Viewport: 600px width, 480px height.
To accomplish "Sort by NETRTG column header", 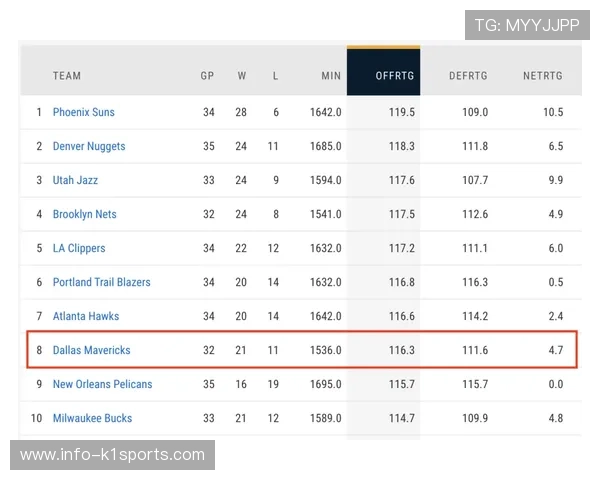I will [543, 76].
